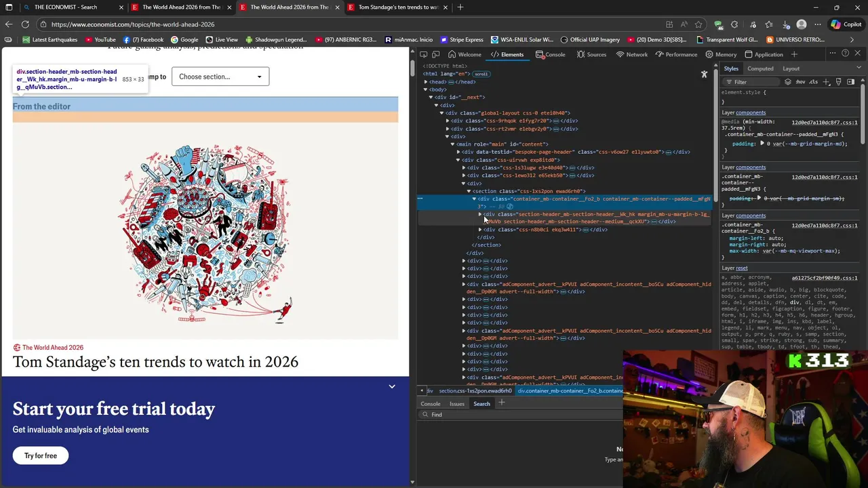
Task: Collapse the main role content node
Action: 452,144
